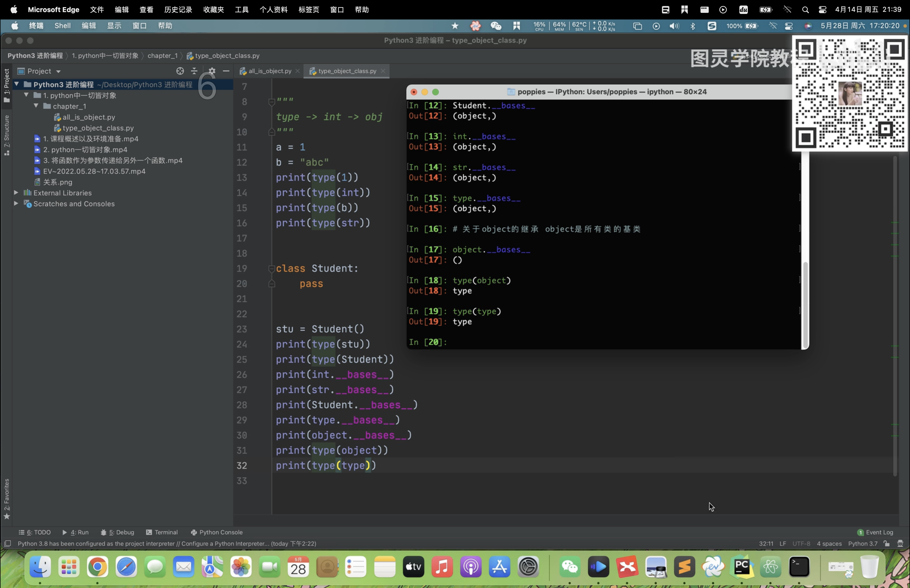Click the Python 3.7 interpreter selector
The width and height of the screenshot is (910, 588).
point(863,543)
